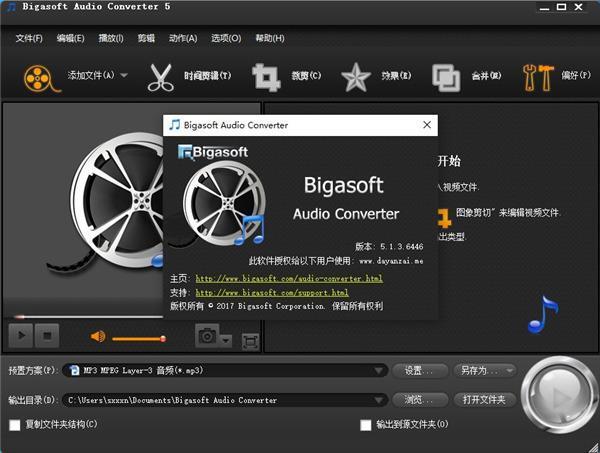
Task: Click the Add File film reel icon
Action: click(x=41, y=78)
